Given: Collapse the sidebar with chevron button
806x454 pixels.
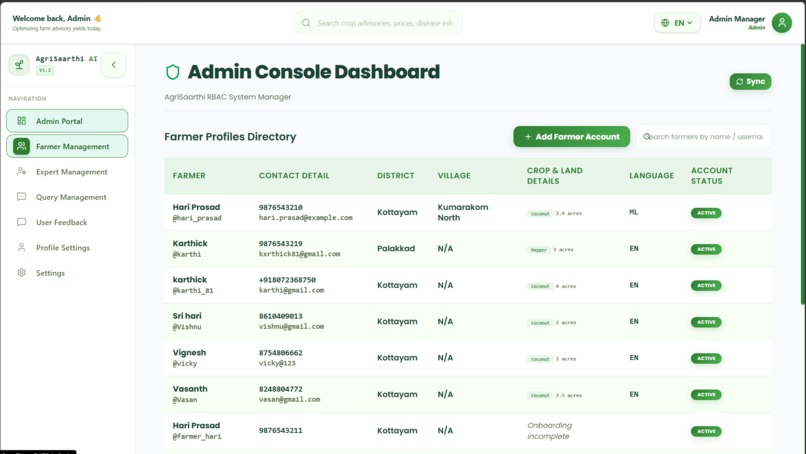Looking at the screenshot, I should point(114,65).
